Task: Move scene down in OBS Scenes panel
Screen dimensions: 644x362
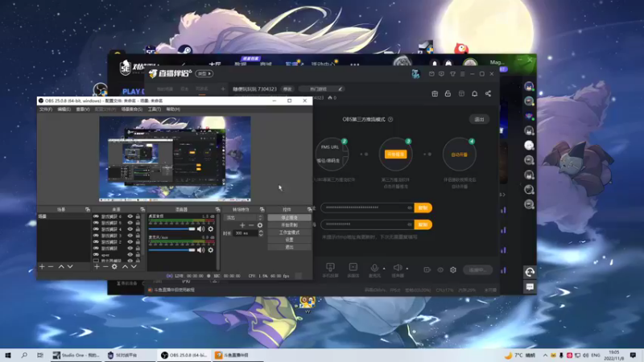Action: (x=70, y=267)
